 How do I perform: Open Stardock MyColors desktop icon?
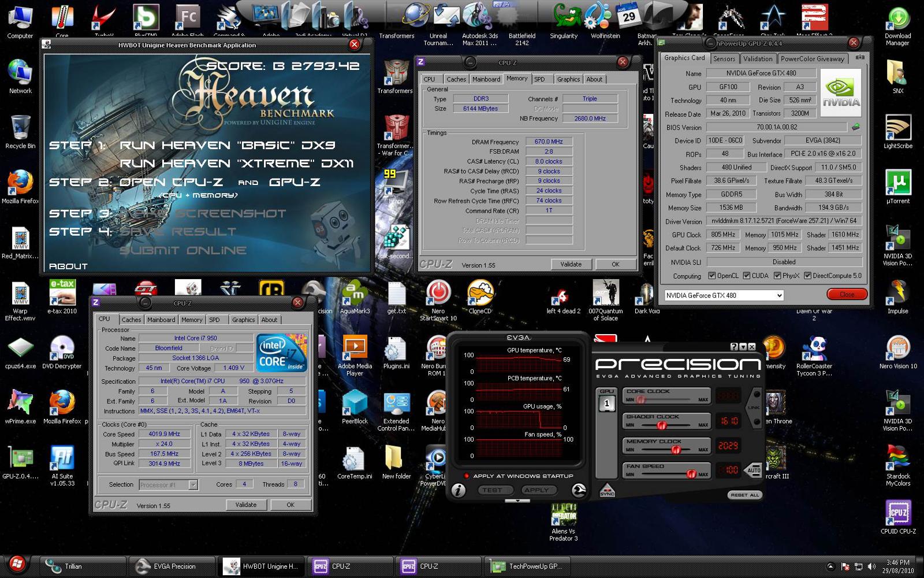(x=898, y=466)
